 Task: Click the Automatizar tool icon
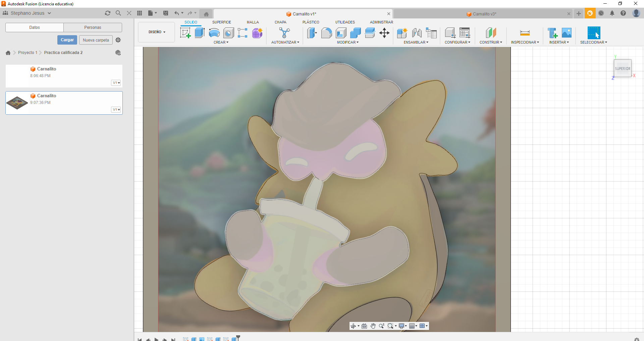click(x=285, y=33)
